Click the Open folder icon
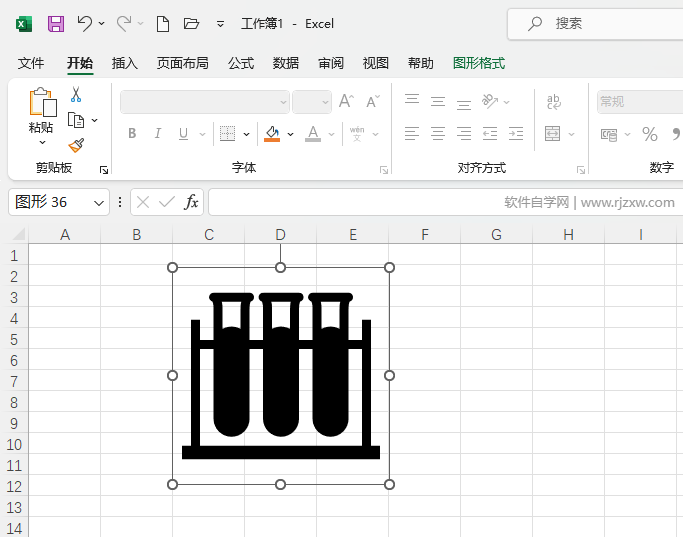This screenshot has width=683, height=537. [x=191, y=23]
